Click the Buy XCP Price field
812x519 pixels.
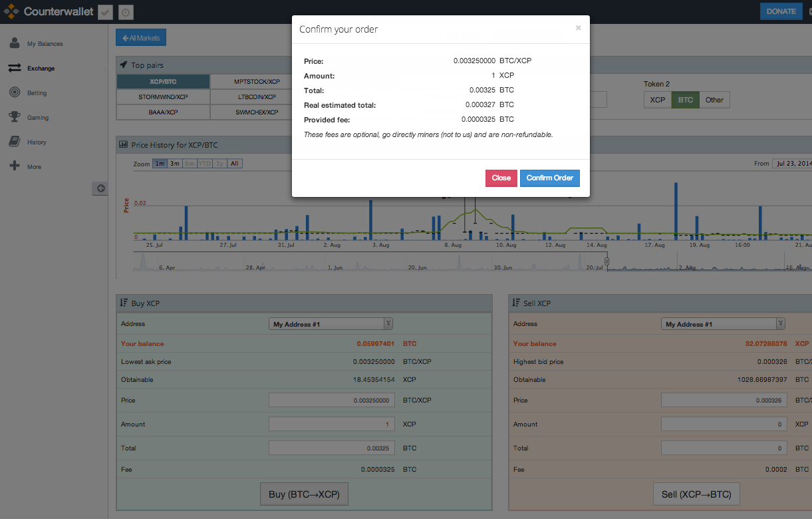tap(332, 400)
